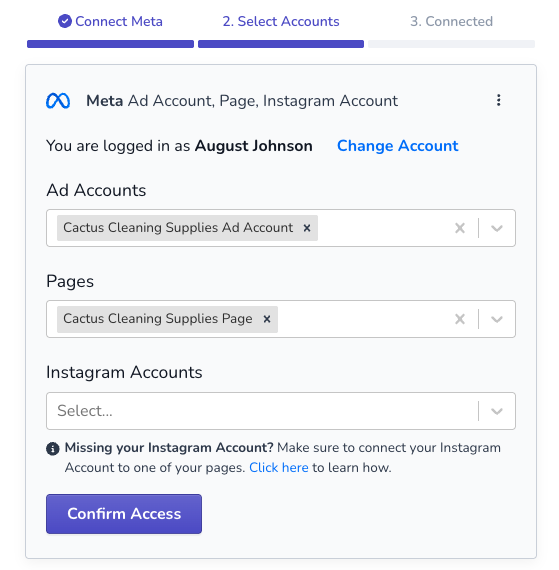Viewport: 559px width, 570px height.
Task: Remove Cactus Cleaning Supplies Ad Account tag
Action: click(x=307, y=228)
